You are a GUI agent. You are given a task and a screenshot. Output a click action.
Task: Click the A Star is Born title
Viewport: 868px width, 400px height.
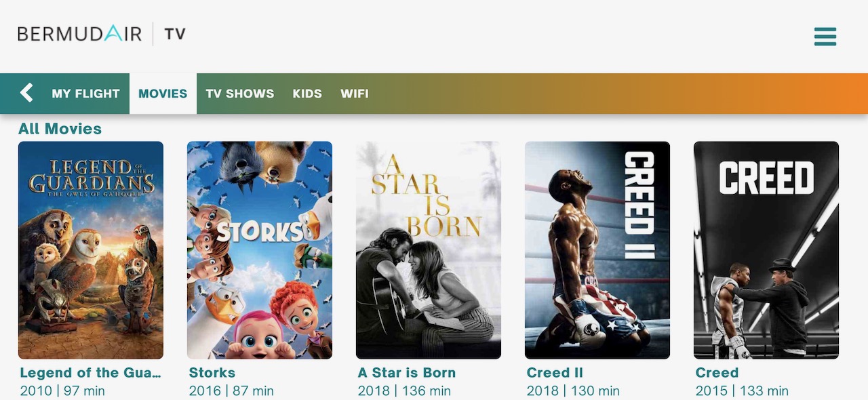(x=407, y=373)
